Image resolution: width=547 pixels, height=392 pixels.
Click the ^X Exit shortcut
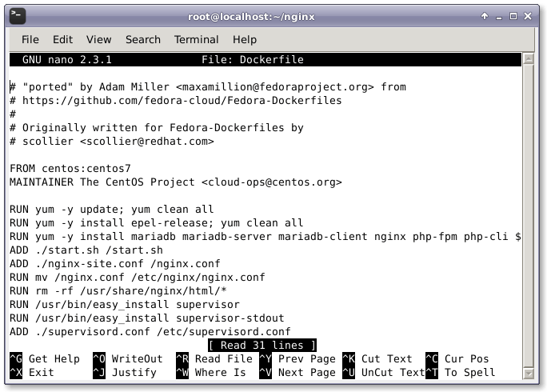(x=32, y=372)
